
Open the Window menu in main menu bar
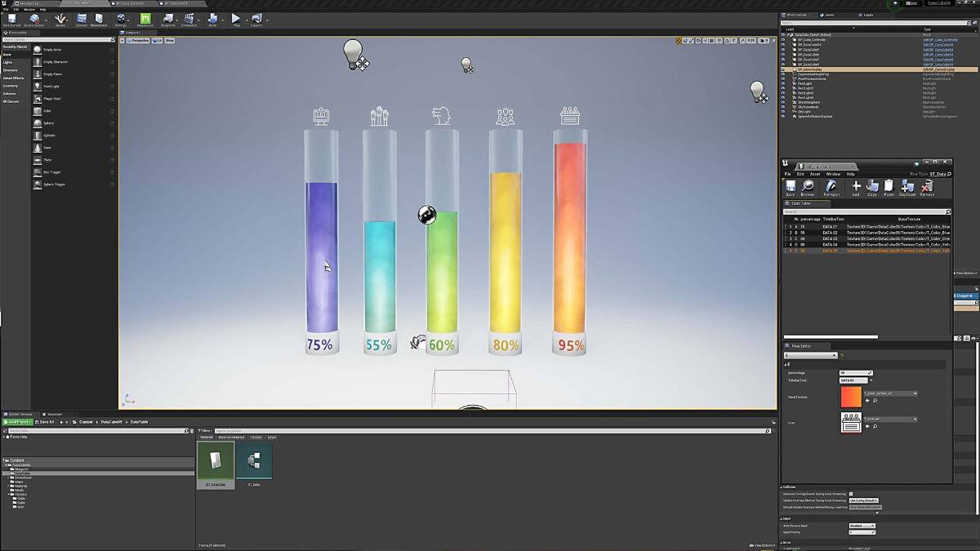pos(29,9)
